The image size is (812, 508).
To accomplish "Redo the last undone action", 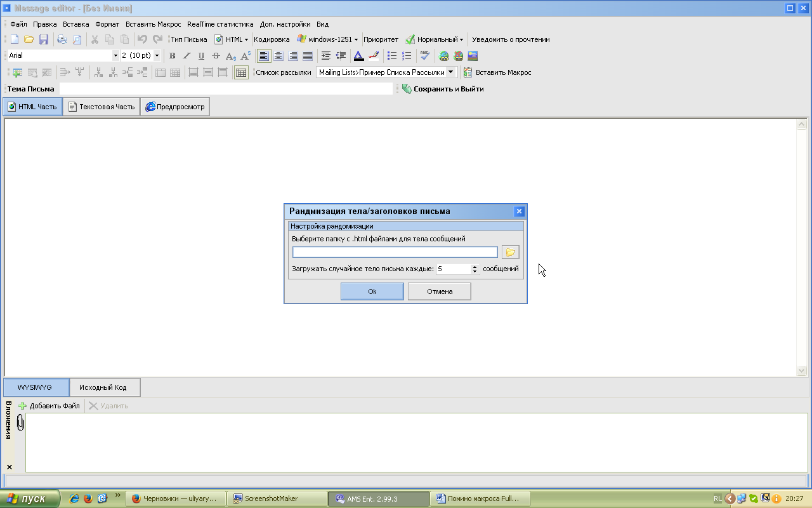I will pyautogui.click(x=157, y=39).
